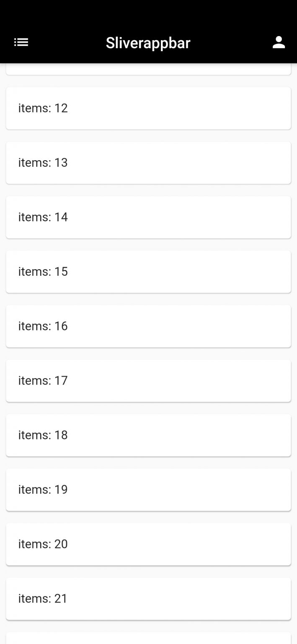Open the 'items: 21' list entry
297x644 pixels.
(148, 599)
